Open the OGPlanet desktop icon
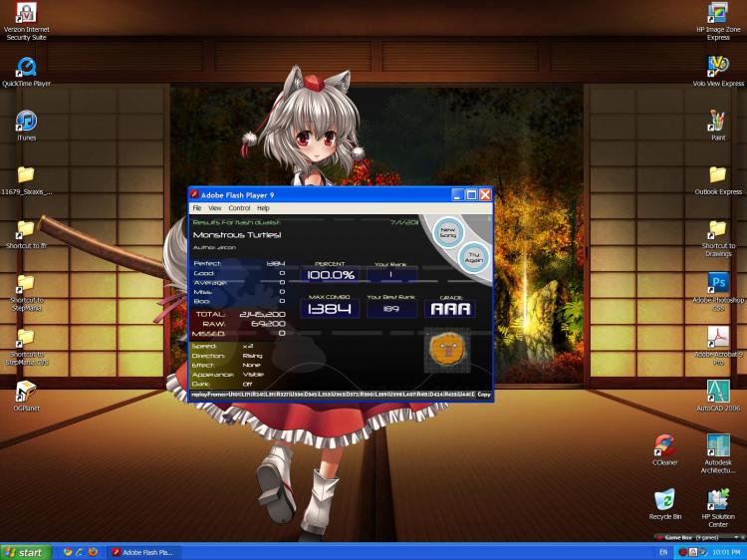747x560 pixels. point(26,396)
